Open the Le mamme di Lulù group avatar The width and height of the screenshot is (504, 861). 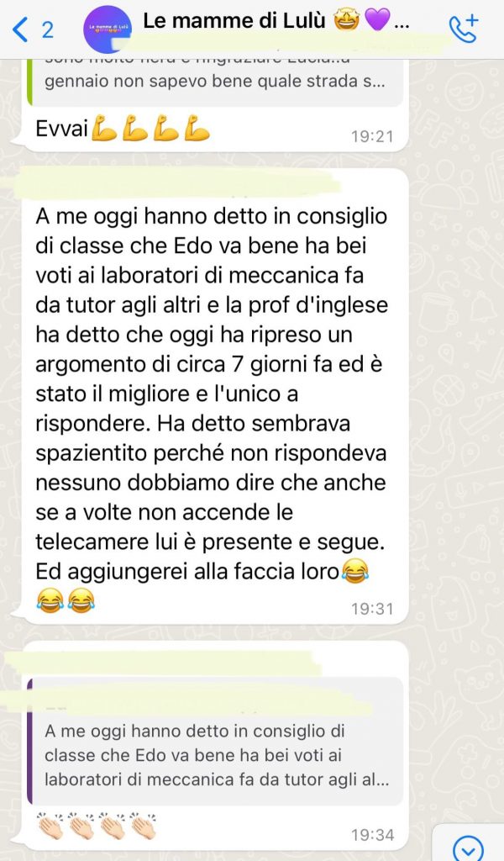click(108, 29)
